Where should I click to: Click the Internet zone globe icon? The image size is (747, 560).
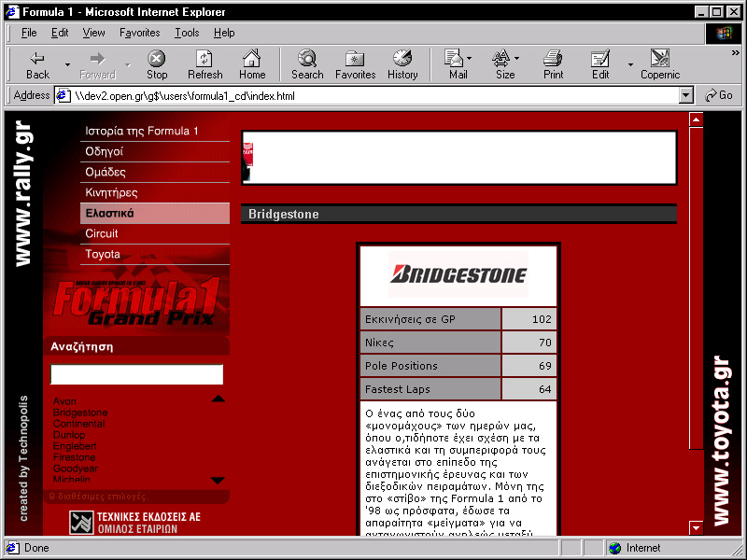[615, 548]
